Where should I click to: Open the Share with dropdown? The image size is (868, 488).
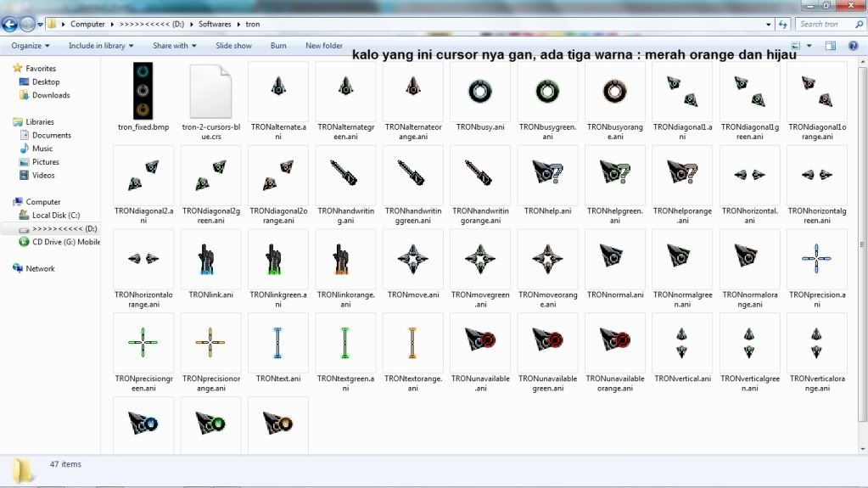175,46
